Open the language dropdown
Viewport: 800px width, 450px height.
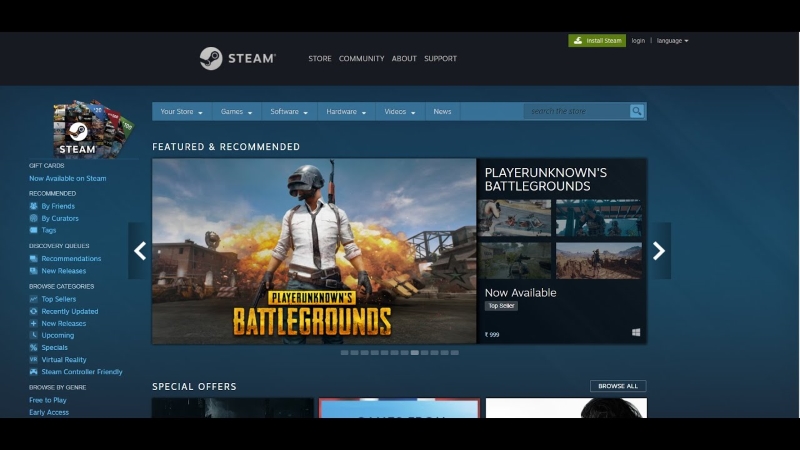pyautogui.click(x=672, y=41)
